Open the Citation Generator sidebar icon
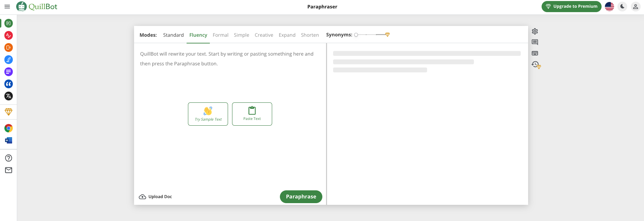 coord(9,84)
